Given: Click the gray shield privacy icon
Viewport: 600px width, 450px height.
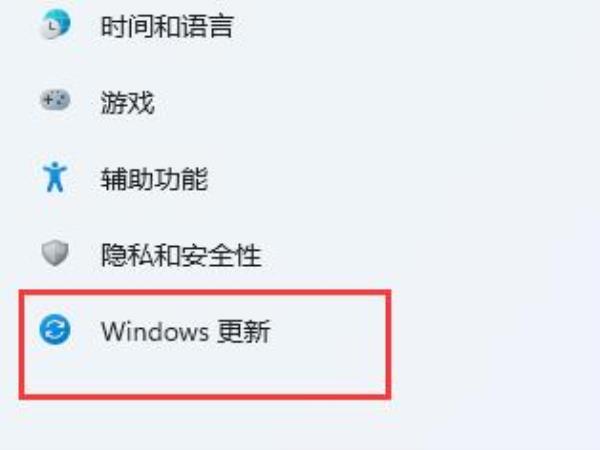Looking at the screenshot, I should click(x=55, y=253).
